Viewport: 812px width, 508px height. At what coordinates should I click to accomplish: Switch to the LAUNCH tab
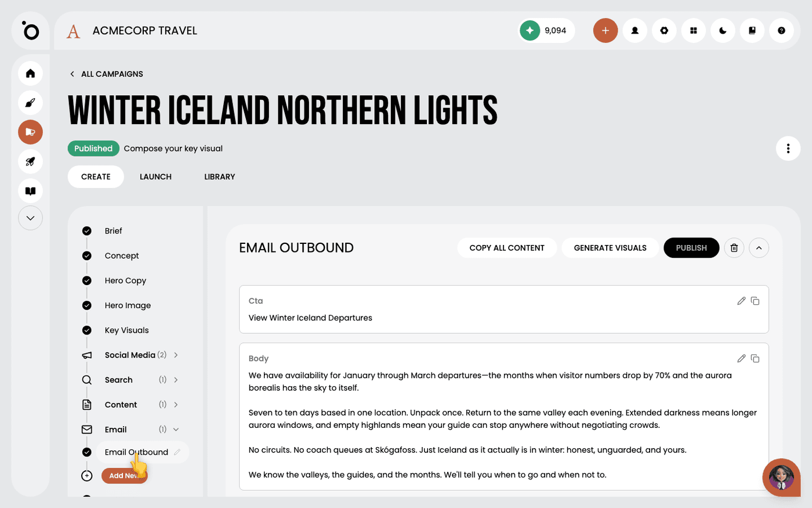click(155, 176)
